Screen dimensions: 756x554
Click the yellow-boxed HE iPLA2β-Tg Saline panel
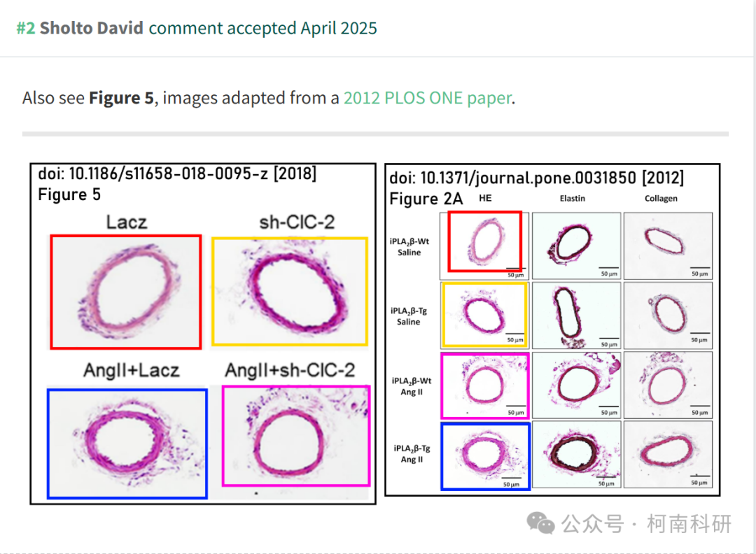484,315
